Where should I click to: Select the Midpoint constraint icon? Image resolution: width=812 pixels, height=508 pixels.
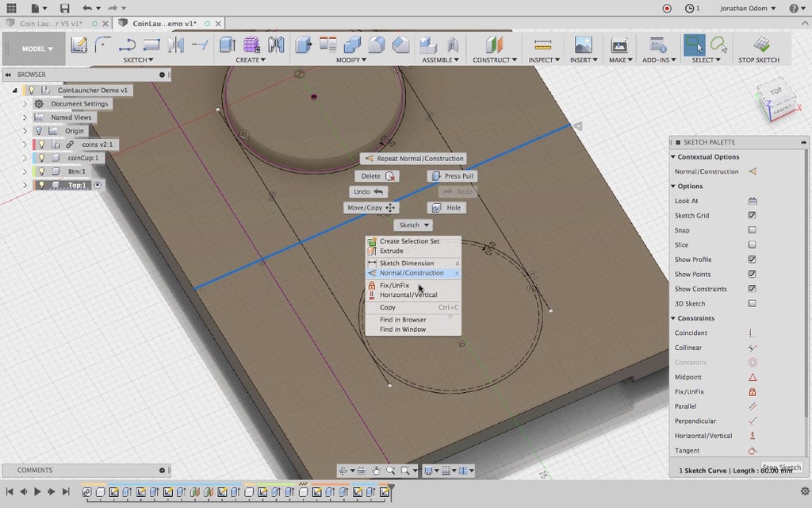[x=753, y=378]
